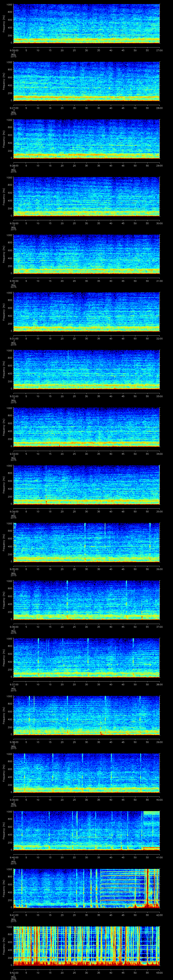Click the '9:27:00' start time label
This screenshot has height=980, width=173.
14,108
